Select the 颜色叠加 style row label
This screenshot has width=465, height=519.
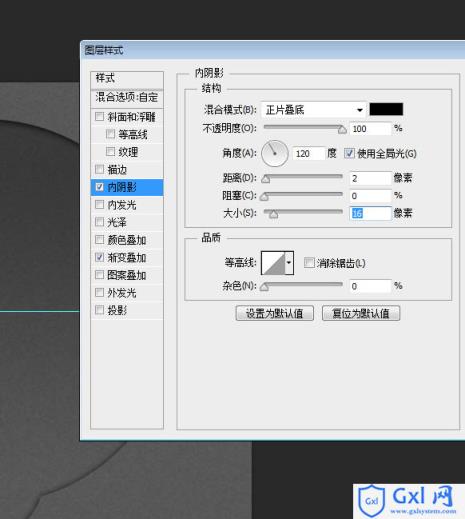[127, 240]
